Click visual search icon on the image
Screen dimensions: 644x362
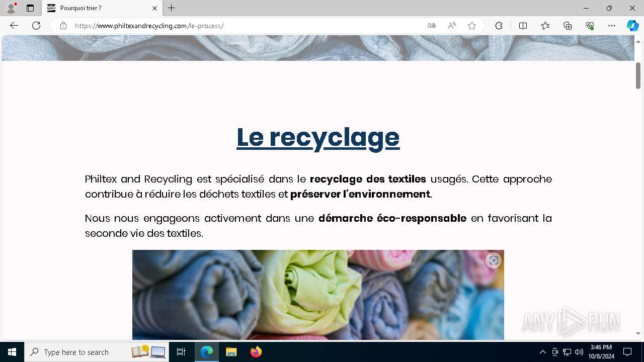click(x=494, y=260)
